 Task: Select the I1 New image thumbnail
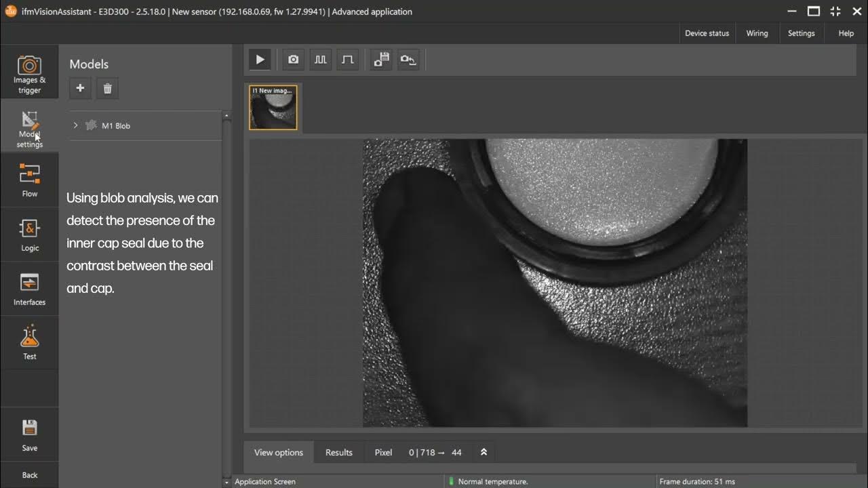coord(273,107)
